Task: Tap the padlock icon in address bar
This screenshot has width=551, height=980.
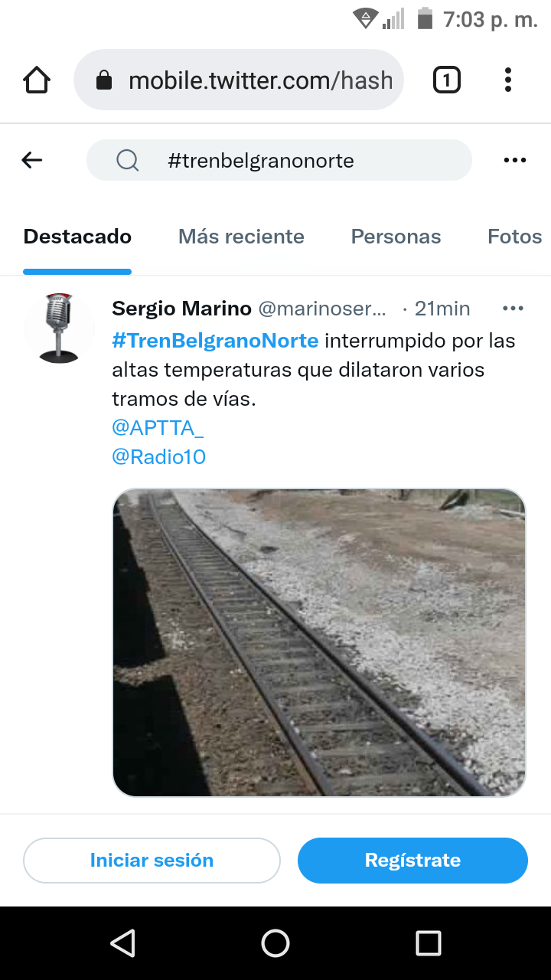Action: 104,80
